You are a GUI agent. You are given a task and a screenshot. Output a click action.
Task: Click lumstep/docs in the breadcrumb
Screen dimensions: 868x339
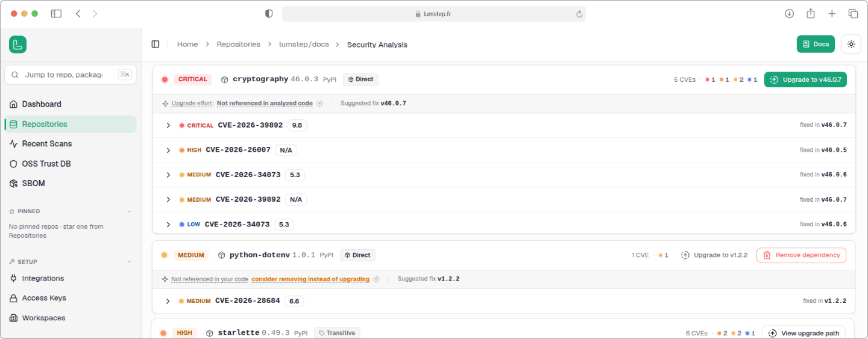pos(304,45)
